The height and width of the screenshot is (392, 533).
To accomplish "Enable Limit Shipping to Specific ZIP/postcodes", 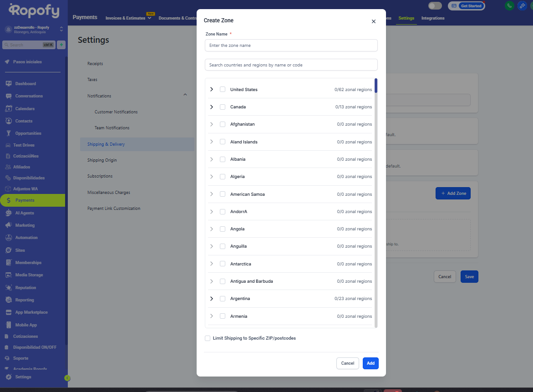I will (x=208, y=338).
